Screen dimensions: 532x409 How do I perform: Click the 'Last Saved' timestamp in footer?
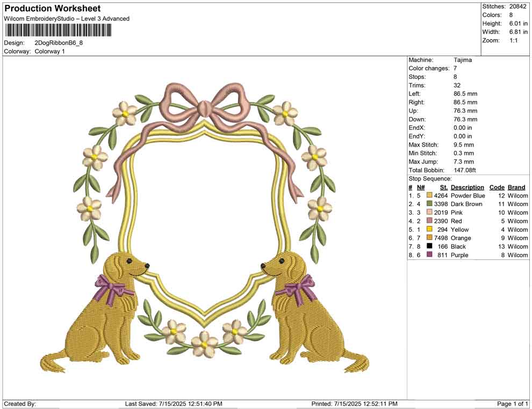pos(174,404)
